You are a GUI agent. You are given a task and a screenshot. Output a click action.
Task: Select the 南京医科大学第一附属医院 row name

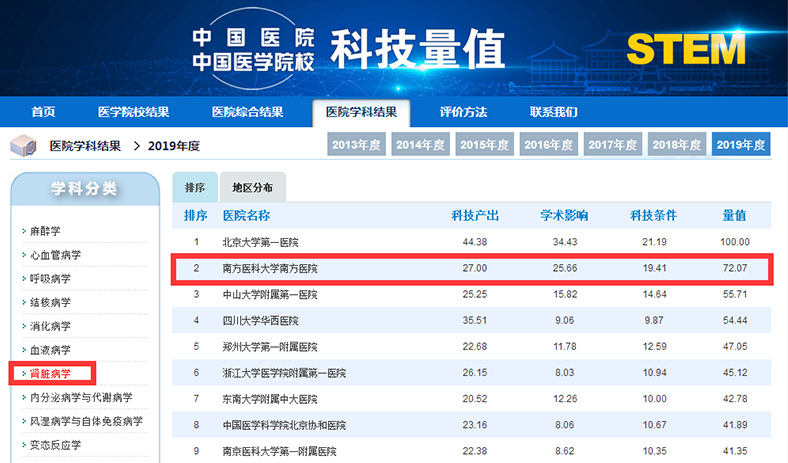[279, 451]
